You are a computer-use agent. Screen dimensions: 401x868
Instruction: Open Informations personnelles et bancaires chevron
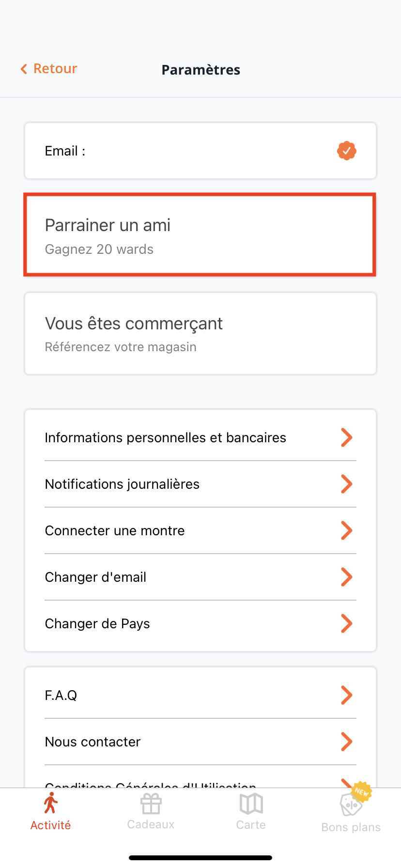click(x=346, y=437)
